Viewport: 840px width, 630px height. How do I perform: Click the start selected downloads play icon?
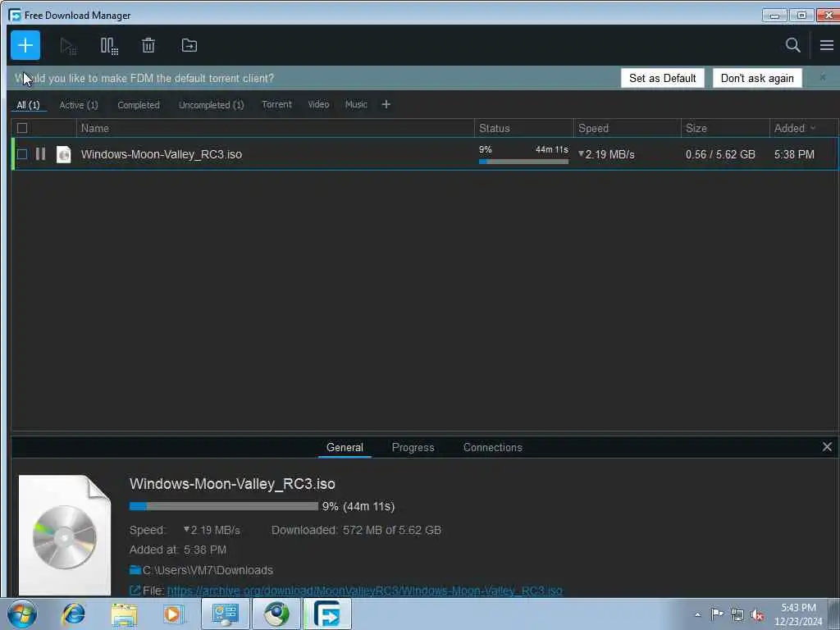[x=68, y=46]
